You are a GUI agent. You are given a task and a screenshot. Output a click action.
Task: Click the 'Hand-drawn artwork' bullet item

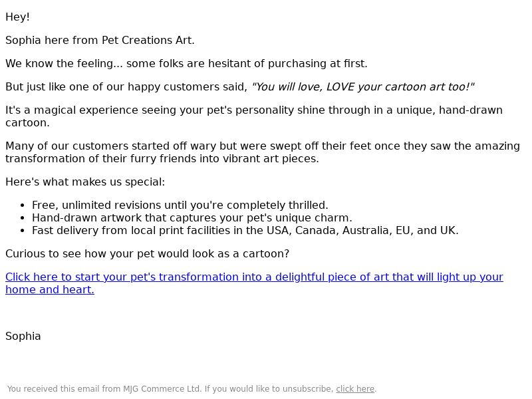coord(192,218)
